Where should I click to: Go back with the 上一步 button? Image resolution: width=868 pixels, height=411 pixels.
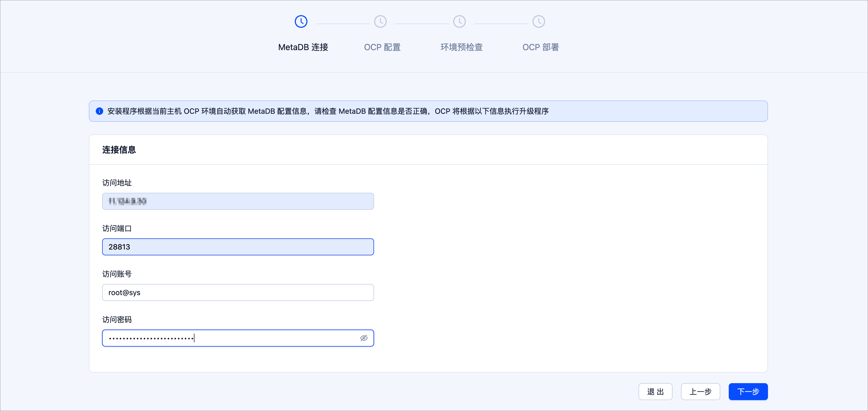700,391
